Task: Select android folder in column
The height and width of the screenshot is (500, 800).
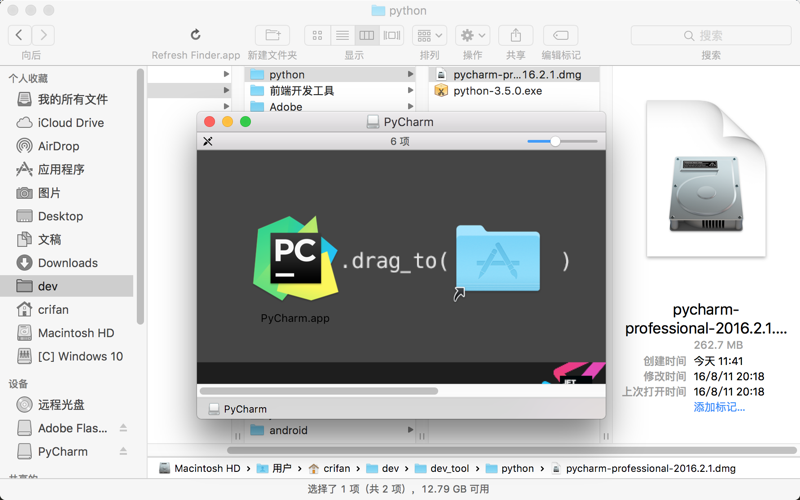Action: coord(331,430)
